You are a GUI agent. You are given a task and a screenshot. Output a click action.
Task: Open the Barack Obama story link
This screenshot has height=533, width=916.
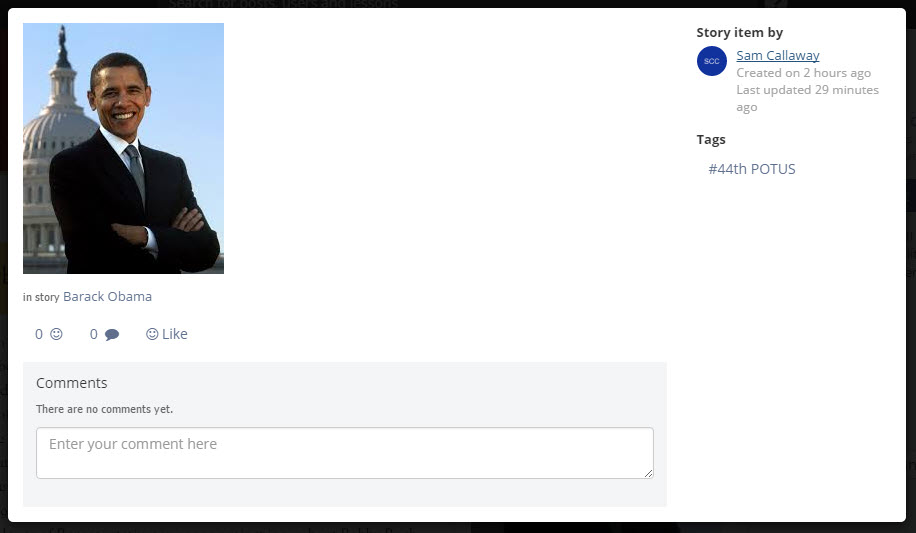tap(107, 297)
